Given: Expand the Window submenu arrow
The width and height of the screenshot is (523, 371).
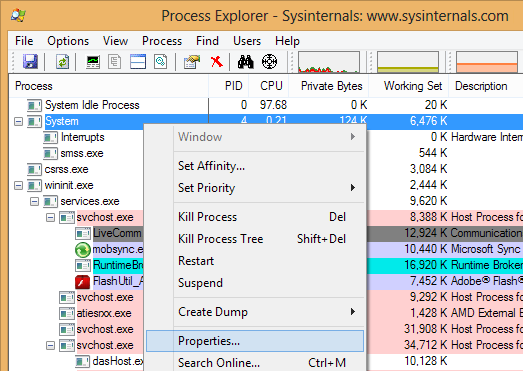Looking at the screenshot, I should pyautogui.click(x=353, y=137).
